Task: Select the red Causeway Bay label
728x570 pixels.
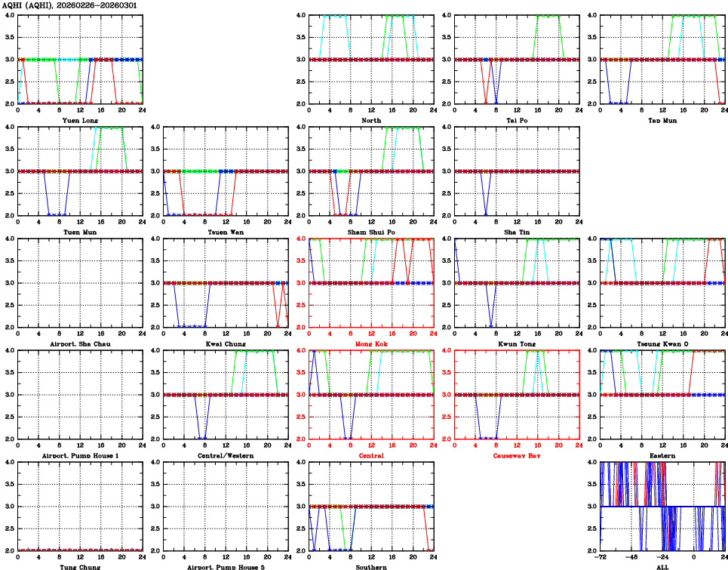Action: (517, 455)
